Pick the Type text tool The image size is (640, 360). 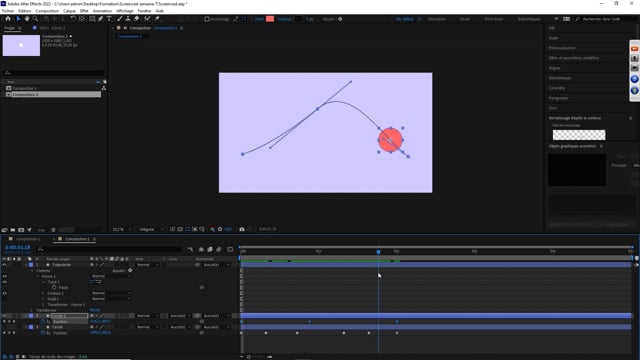[109, 19]
